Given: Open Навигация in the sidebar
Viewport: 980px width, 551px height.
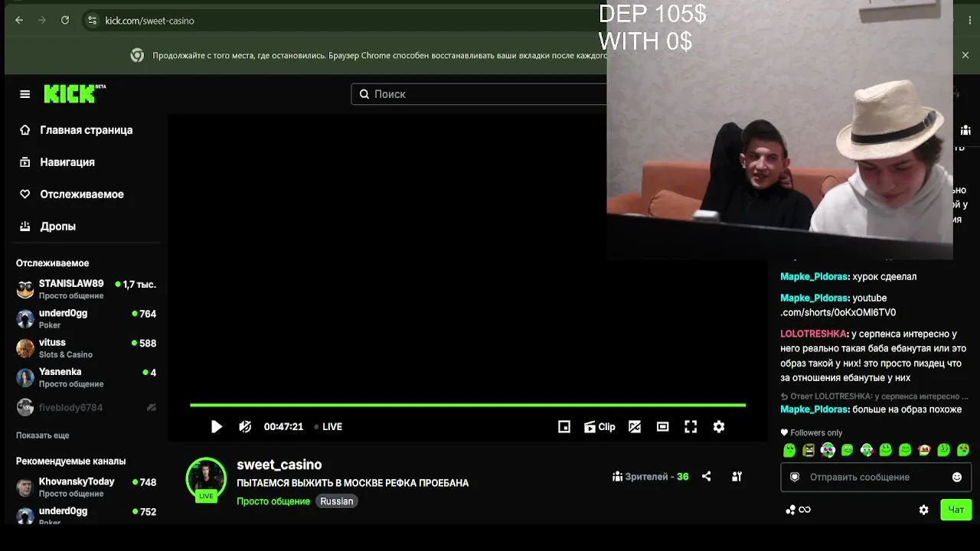Looking at the screenshot, I should [x=57, y=162].
